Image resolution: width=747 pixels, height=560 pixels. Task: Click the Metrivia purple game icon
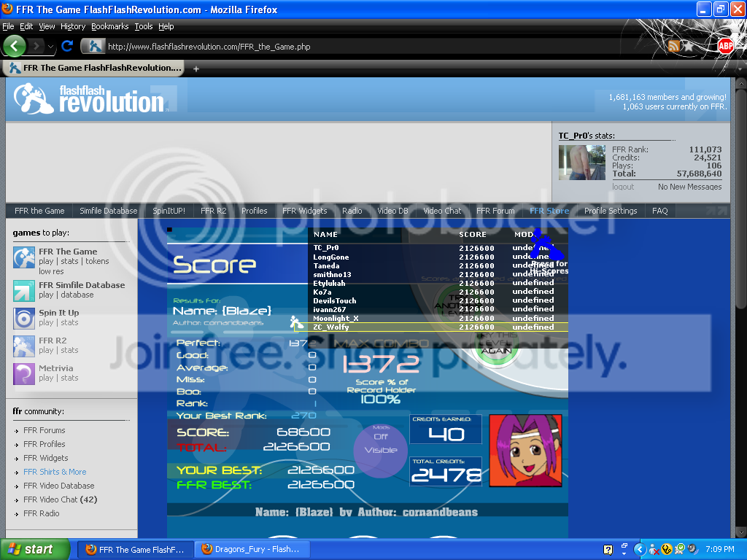pyautogui.click(x=23, y=373)
